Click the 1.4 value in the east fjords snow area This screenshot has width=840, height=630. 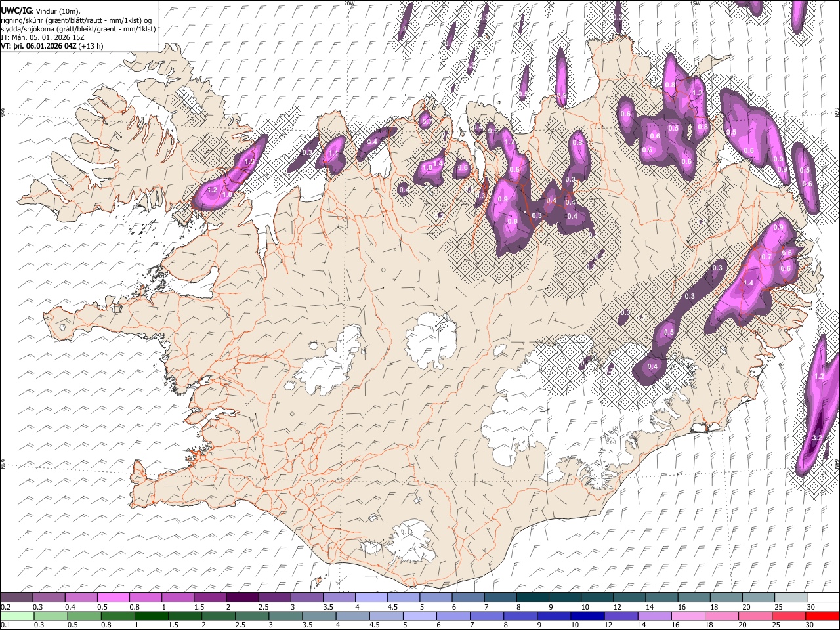pyautogui.click(x=748, y=283)
